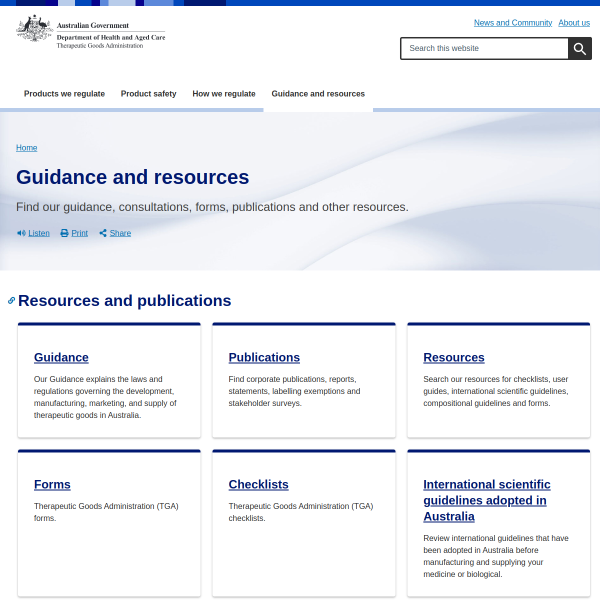Open the How we regulate menu
600x600 pixels.
(x=224, y=94)
